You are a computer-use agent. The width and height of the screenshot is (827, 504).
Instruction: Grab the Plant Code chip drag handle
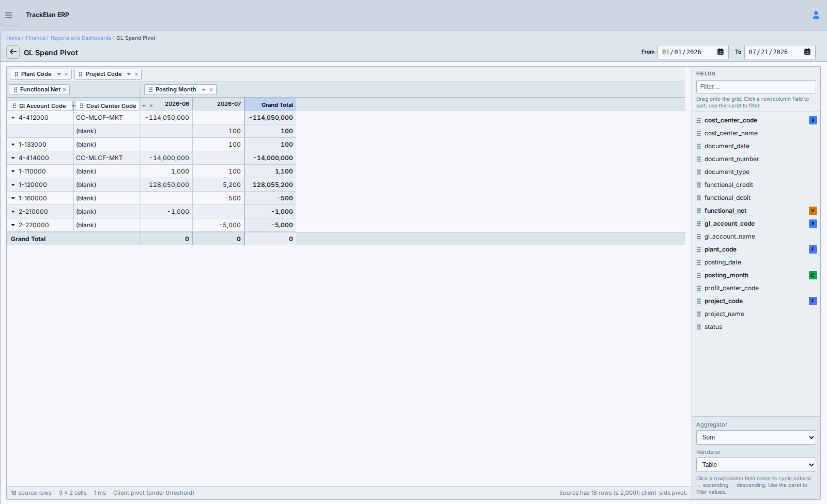pos(17,74)
